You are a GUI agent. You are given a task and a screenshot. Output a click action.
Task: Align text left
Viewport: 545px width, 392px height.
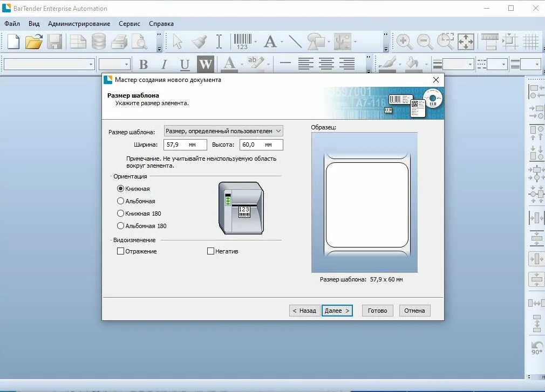coord(305,64)
